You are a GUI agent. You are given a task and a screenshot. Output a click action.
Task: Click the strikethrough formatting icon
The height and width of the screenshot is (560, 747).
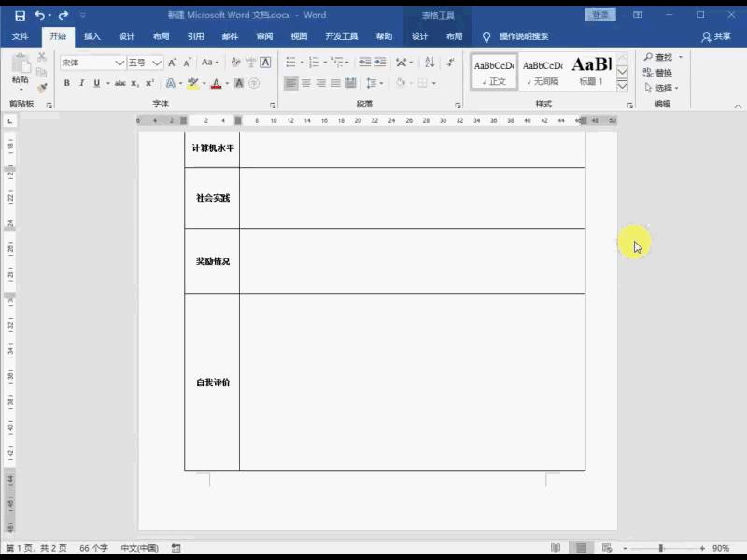121,81
